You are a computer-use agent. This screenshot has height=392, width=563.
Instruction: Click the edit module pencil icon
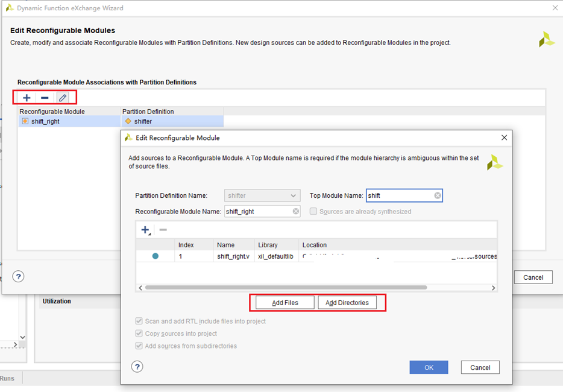click(x=63, y=98)
